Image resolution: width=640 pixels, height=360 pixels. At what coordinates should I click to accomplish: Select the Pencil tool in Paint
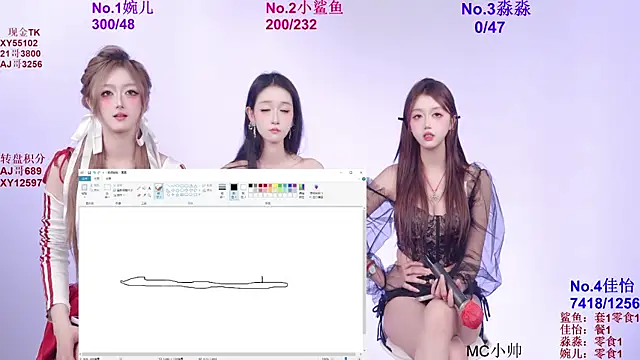pyautogui.click(x=139, y=188)
